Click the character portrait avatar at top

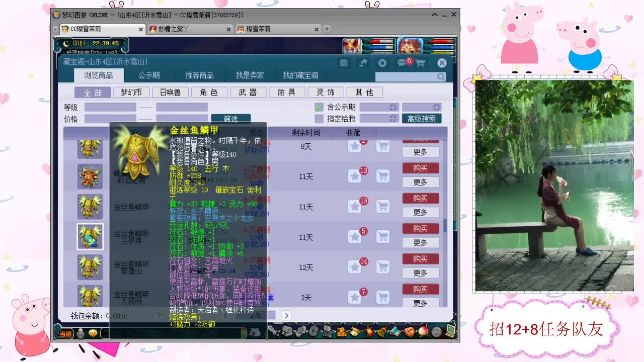(x=410, y=46)
